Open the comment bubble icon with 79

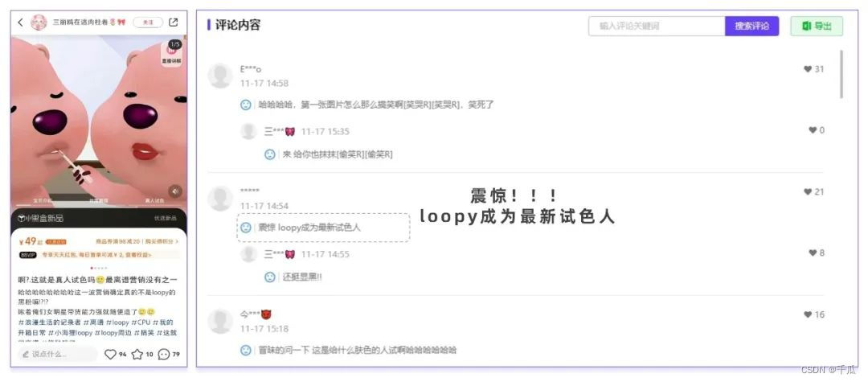tap(164, 355)
